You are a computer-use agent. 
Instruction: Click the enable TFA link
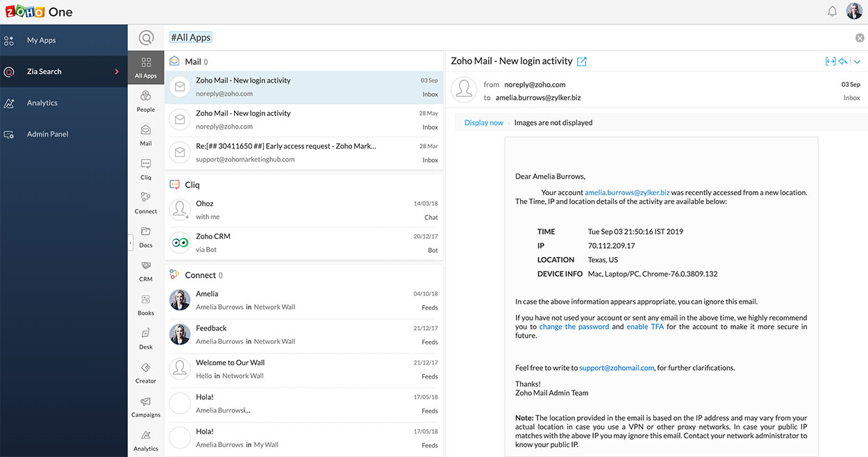click(x=645, y=326)
